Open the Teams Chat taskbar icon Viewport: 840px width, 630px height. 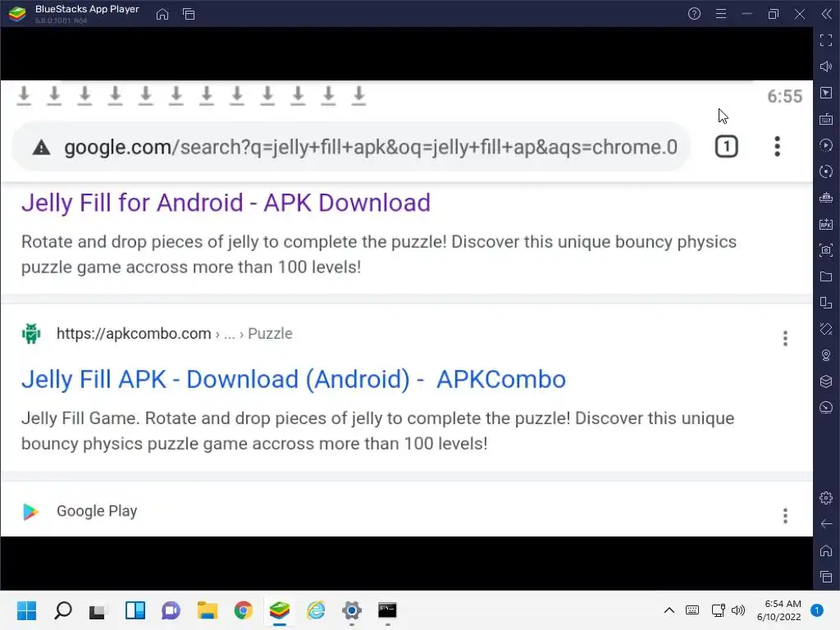171,610
